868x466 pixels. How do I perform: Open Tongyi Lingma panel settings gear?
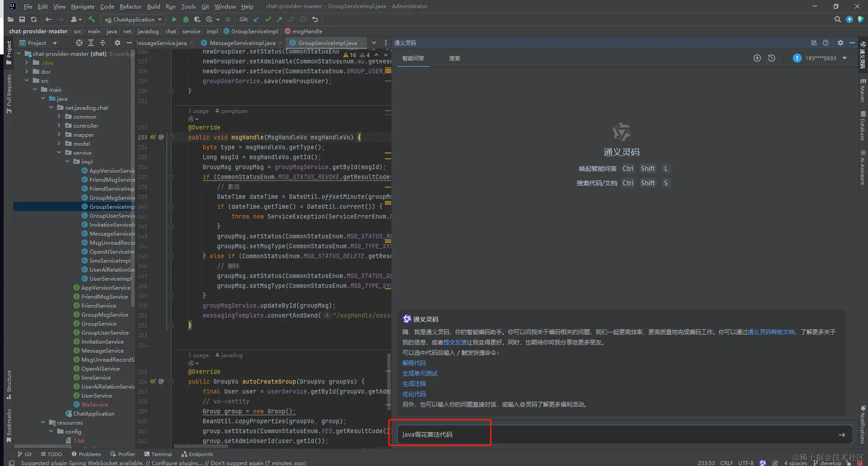click(x=840, y=43)
